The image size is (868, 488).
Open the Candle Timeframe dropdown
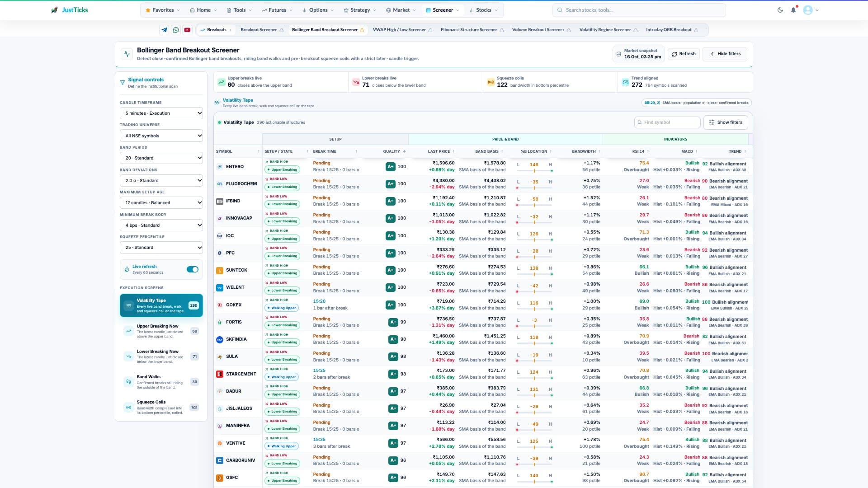161,113
